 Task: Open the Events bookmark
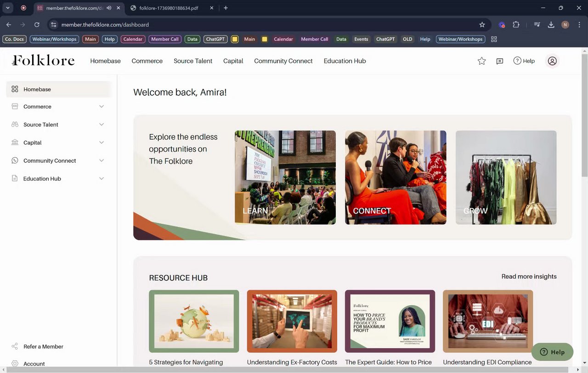(361, 39)
